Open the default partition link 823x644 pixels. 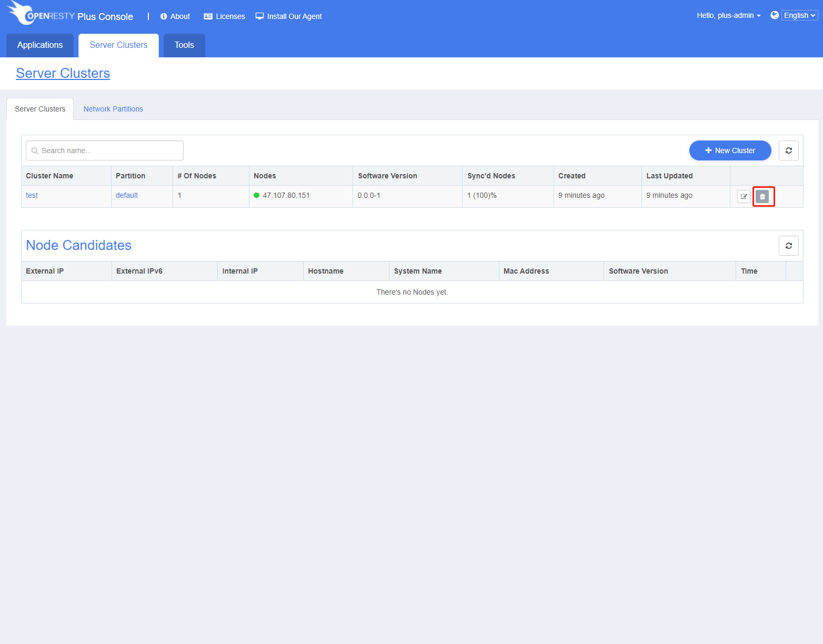coord(127,195)
